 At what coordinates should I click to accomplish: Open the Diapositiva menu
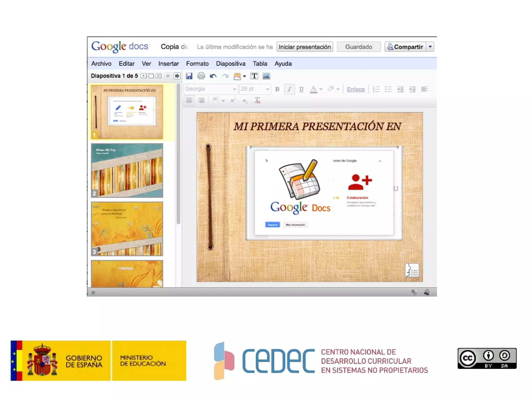(x=230, y=63)
